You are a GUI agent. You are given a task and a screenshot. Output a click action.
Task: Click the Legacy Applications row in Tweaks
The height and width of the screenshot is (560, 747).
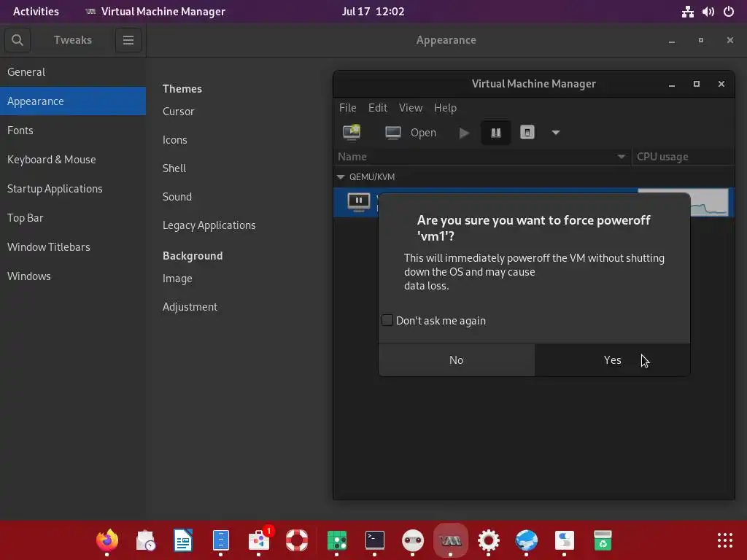(x=209, y=225)
